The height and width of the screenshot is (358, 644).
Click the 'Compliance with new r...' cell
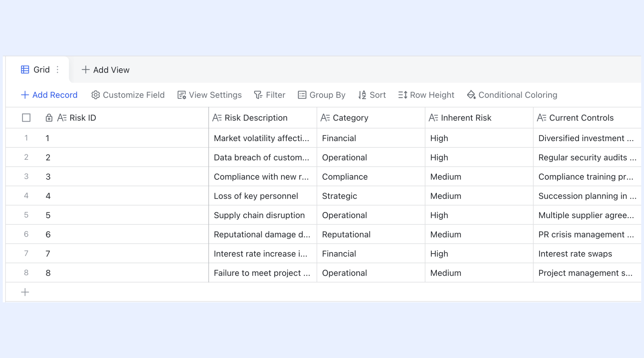click(263, 177)
